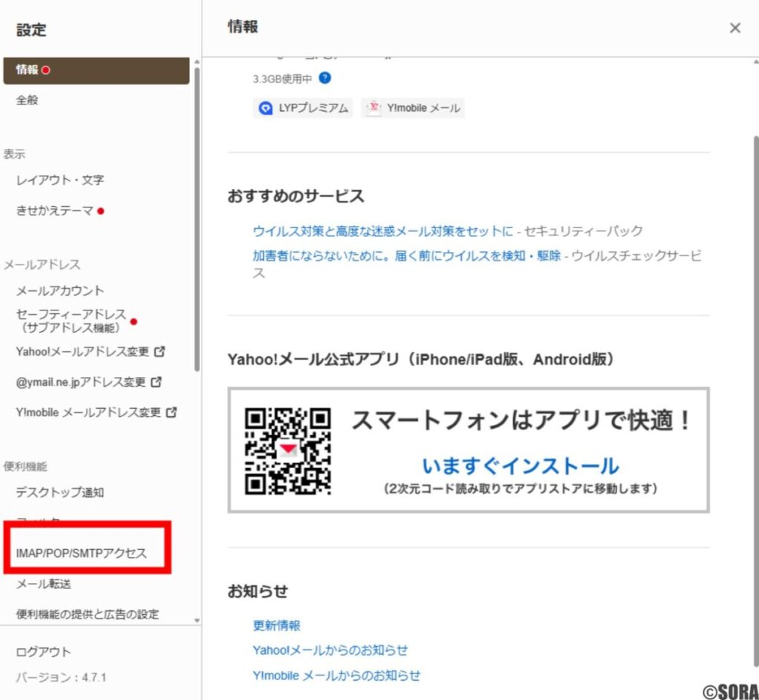Open メール転送 settings
Viewport: 759px width, 700px height.
click(44, 584)
